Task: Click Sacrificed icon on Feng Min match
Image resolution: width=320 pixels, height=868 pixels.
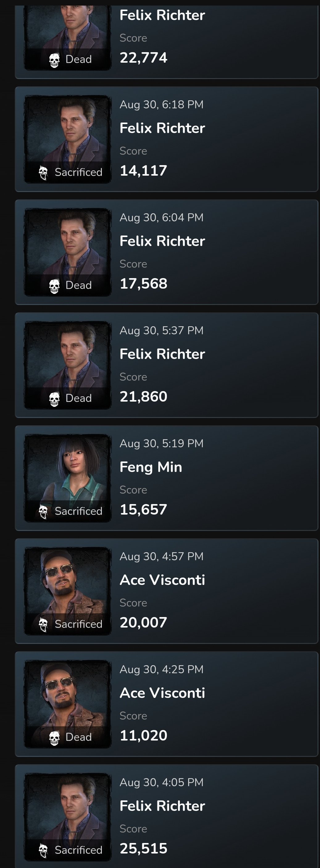Action: [44, 512]
